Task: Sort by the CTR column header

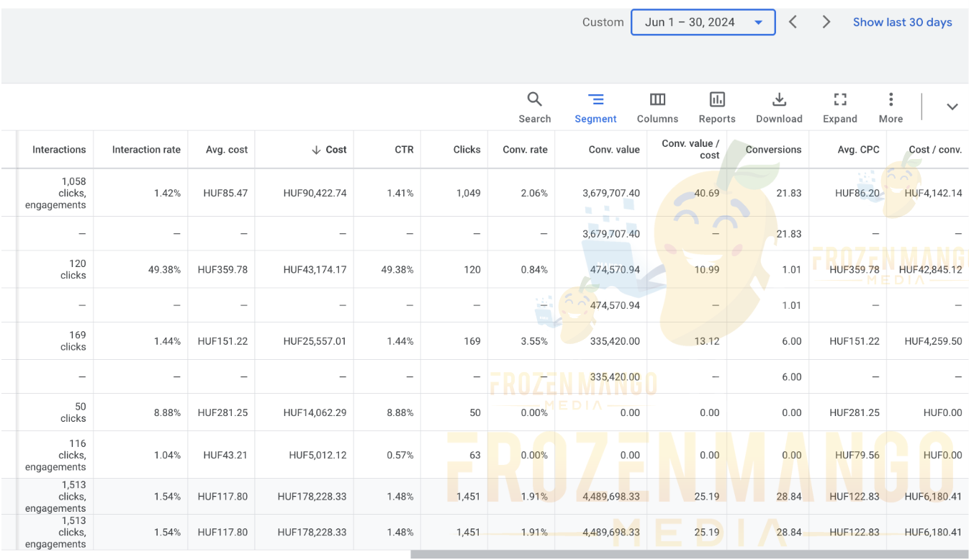Action: tap(404, 150)
